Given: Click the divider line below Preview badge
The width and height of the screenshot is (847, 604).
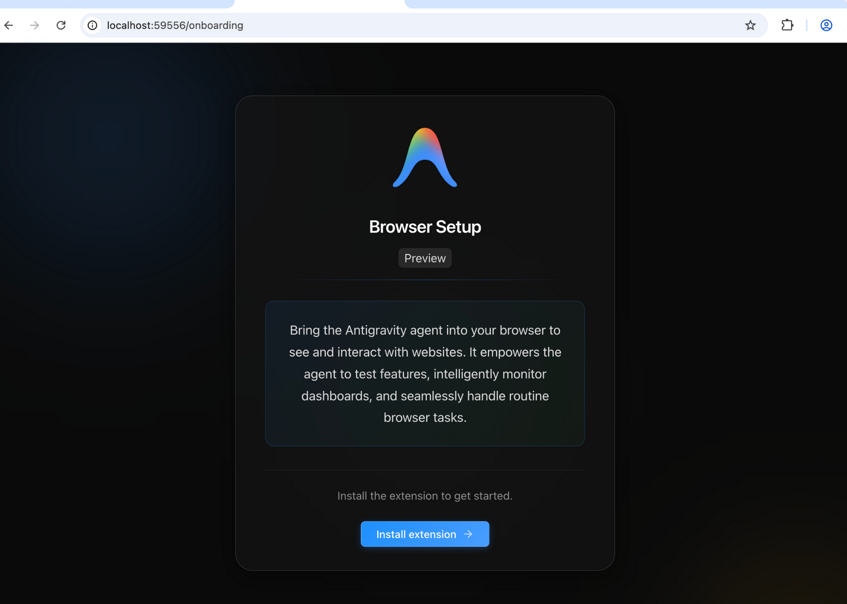Looking at the screenshot, I should pos(425,280).
